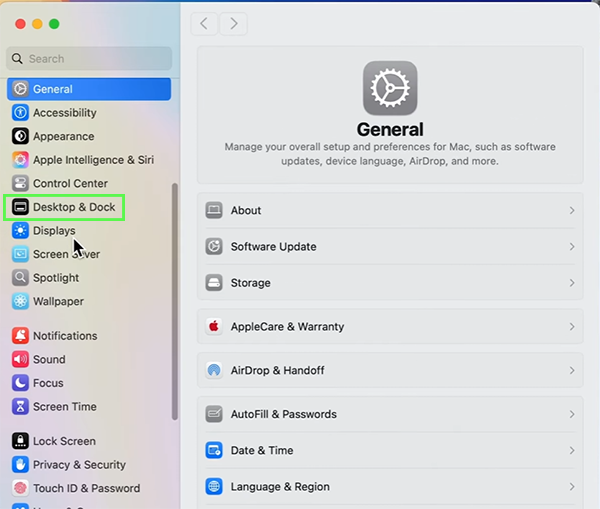This screenshot has height=509, width=600.
Task: Open Displays settings label
Action: click(x=54, y=231)
